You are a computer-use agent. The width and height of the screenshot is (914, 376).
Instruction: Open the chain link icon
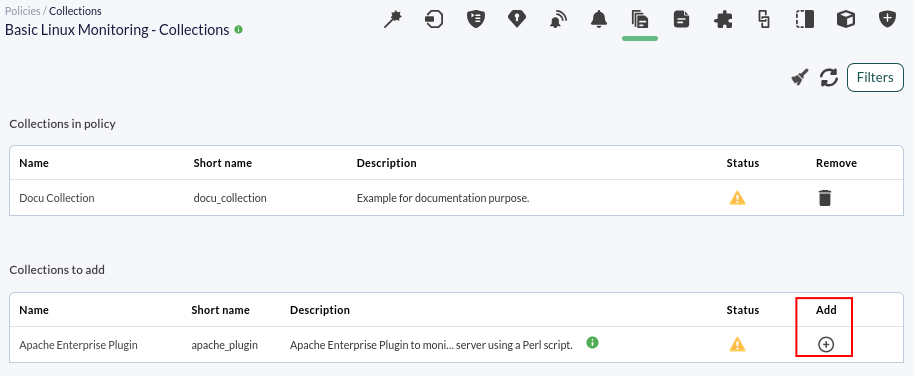pyautogui.click(x=764, y=20)
